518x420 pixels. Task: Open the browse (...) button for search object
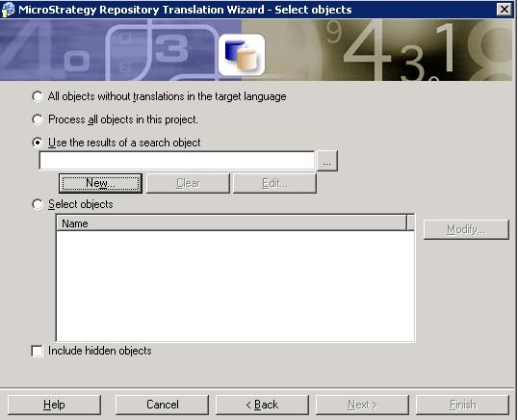[x=327, y=161]
